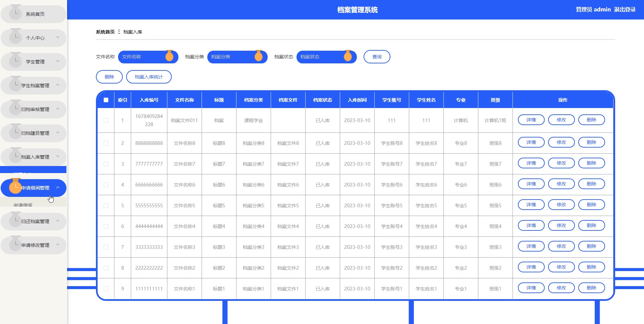Click the 删除 button above the table
Image resolution: width=644 pixels, height=324 pixels.
(109, 77)
